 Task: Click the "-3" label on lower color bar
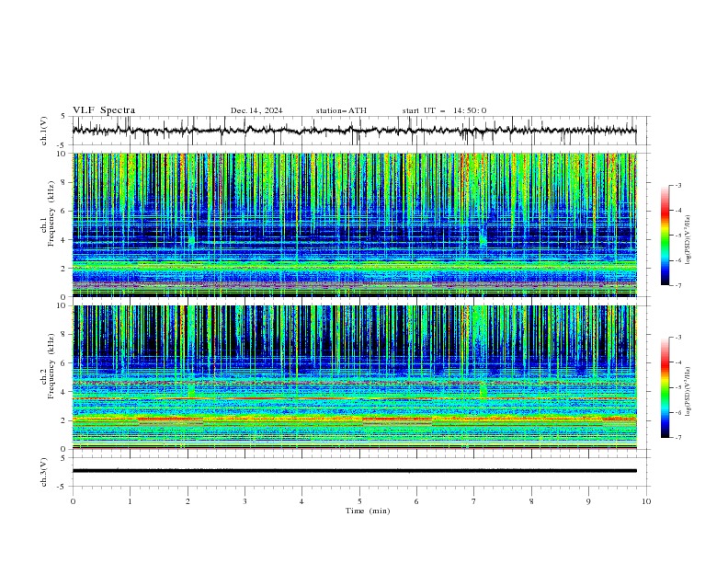coord(678,338)
